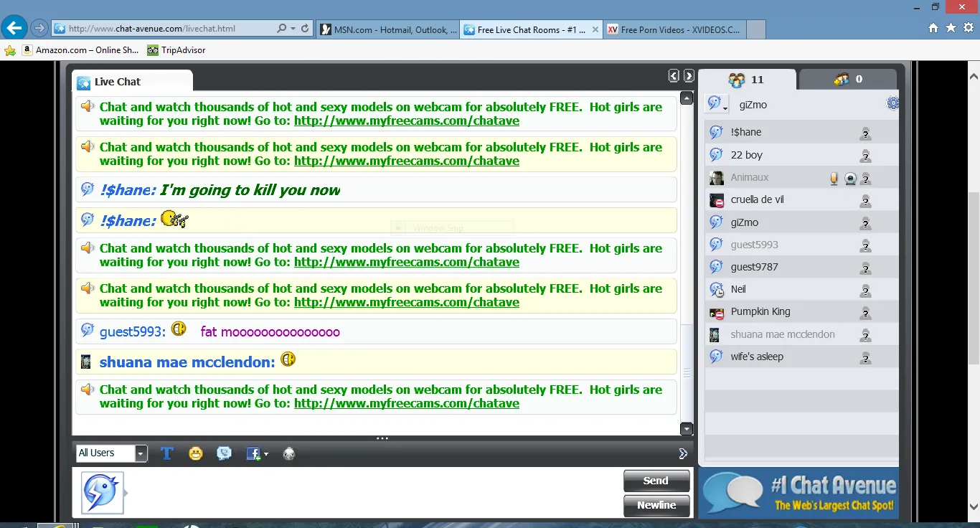Click the gray bird icon in the toolbar
This screenshot has width=980, height=528.
[289, 453]
